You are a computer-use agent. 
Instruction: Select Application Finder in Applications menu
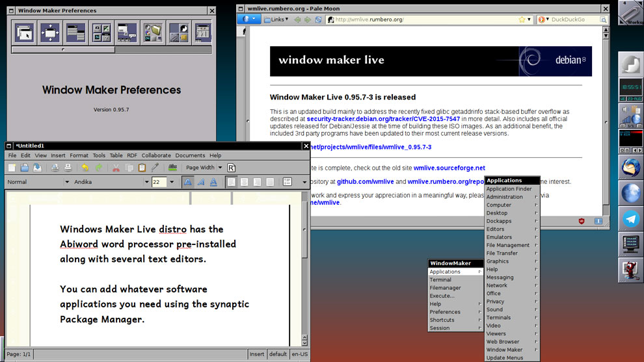click(512, 188)
